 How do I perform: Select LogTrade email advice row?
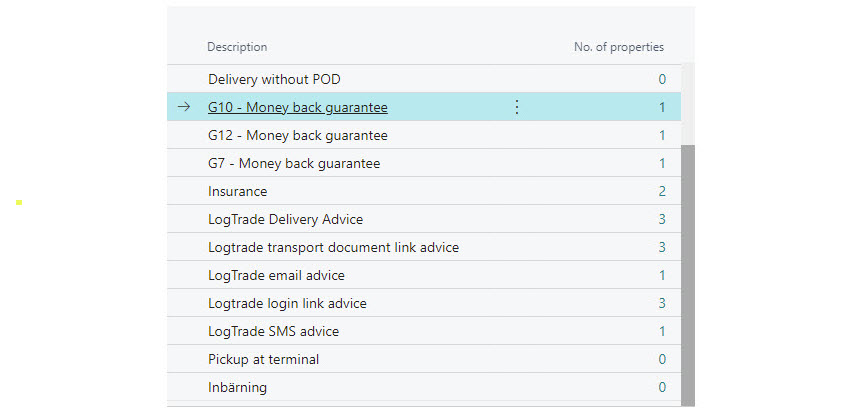tap(424, 275)
